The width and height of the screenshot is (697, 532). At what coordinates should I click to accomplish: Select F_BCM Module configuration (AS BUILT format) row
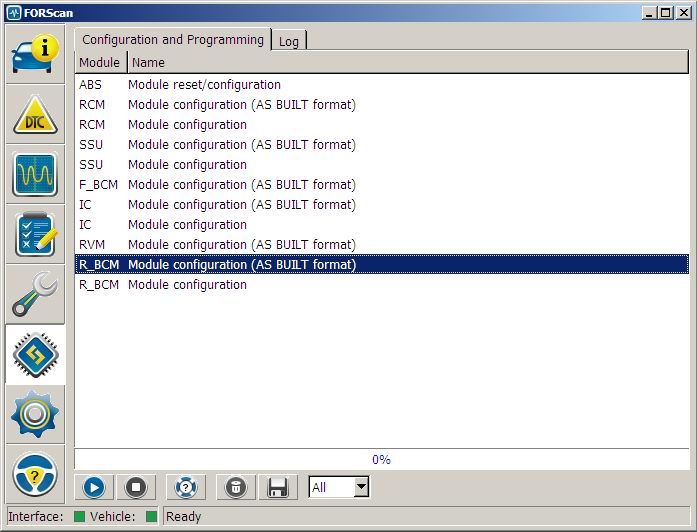tap(382, 184)
